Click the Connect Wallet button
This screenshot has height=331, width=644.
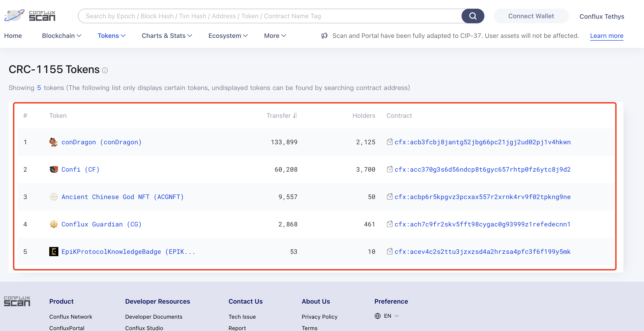[531, 16]
